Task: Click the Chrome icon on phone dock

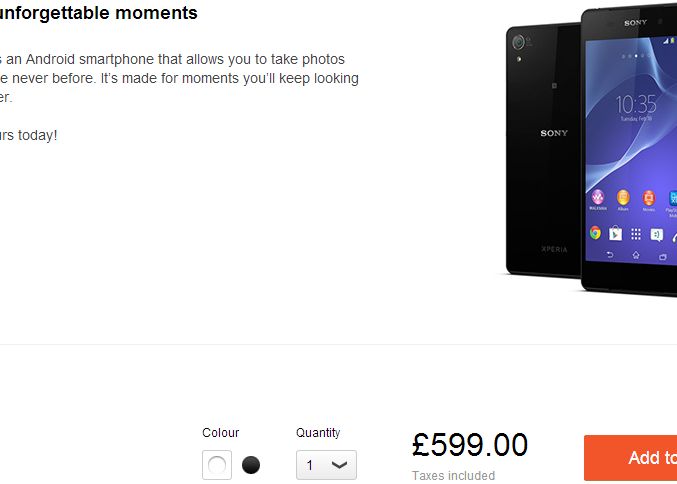Action: [595, 233]
